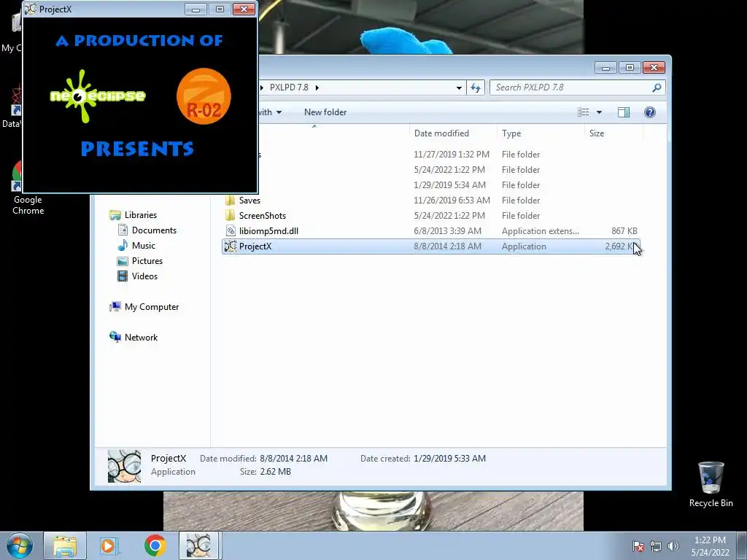Click the network tray icon
Screen dimensions: 747x560
[x=656, y=546]
